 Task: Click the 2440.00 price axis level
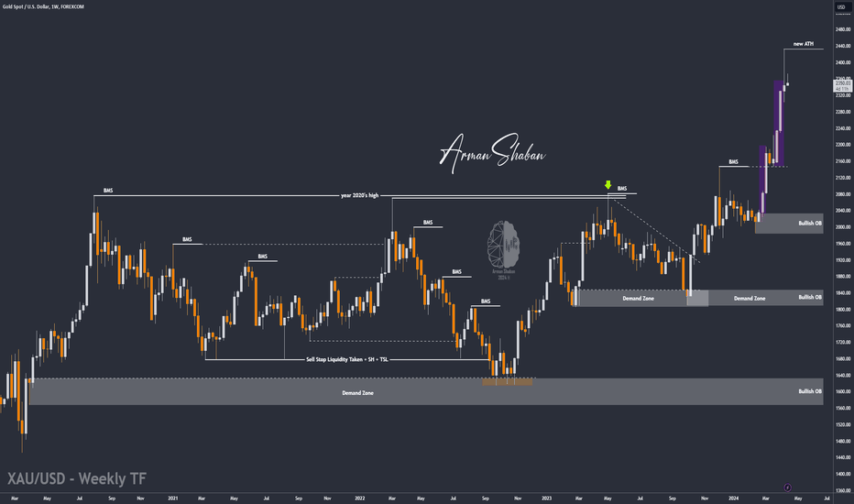(843, 46)
